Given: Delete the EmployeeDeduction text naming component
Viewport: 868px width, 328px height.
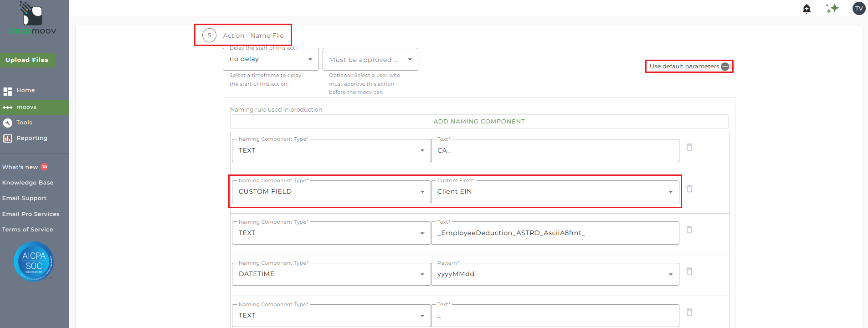Looking at the screenshot, I should (689, 230).
